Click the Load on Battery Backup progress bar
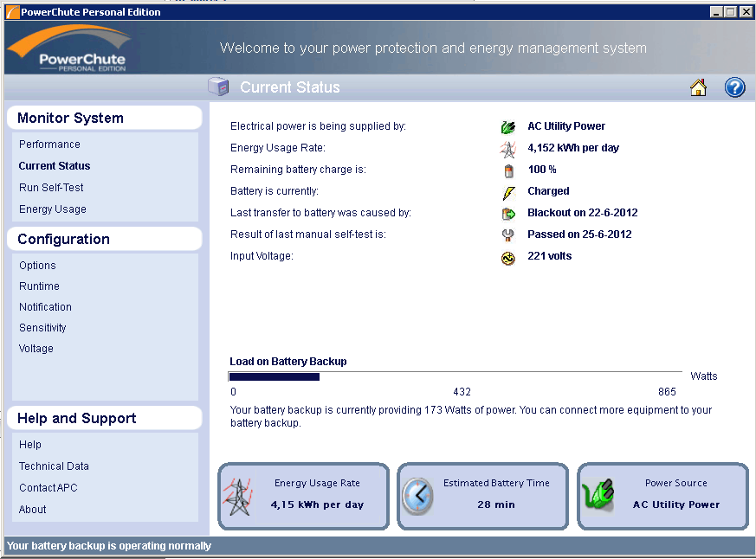Image resolution: width=756 pixels, height=559 pixels. tap(456, 376)
